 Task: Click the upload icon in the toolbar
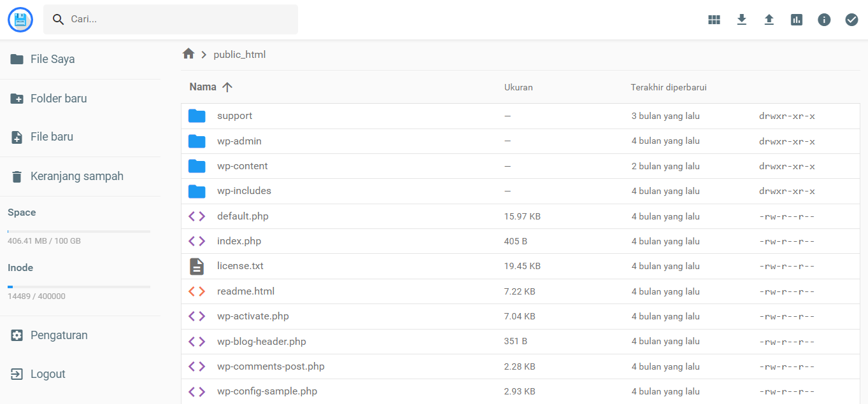click(x=769, y=19)
